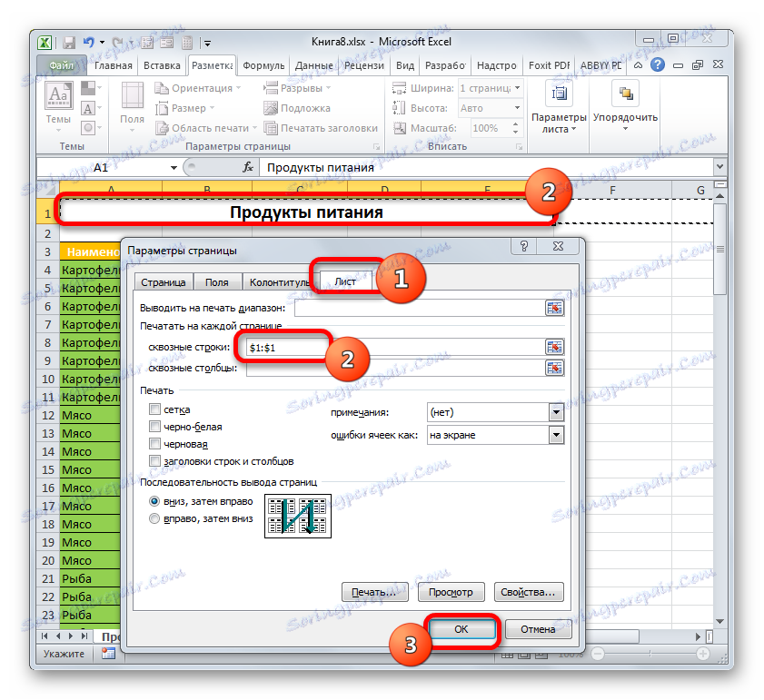Enable the сетка (gridlines) checkbox

click(154, 409)
